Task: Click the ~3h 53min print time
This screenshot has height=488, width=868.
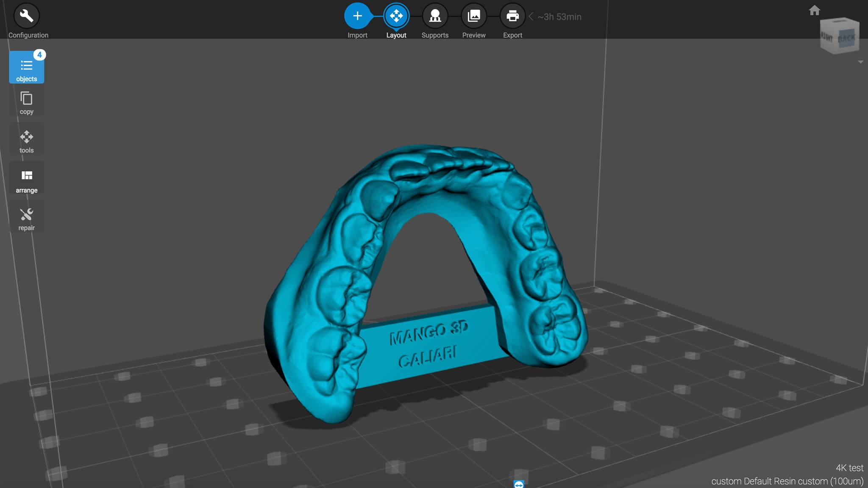Action: click(x=559, y=17)
